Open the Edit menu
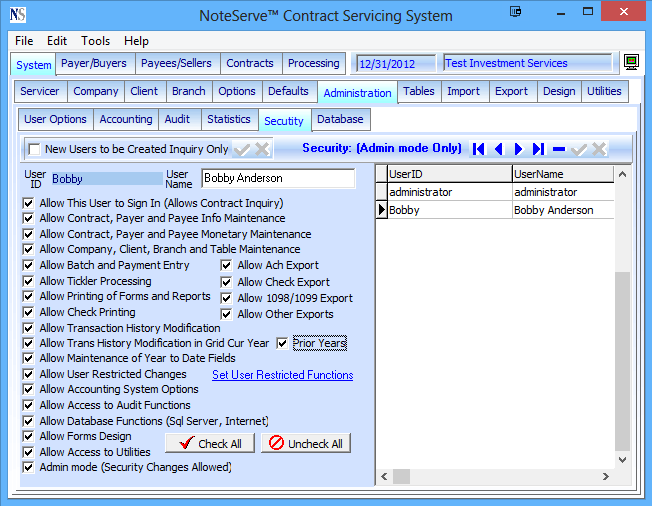Screen dimensions: 652x506 [57, 41]
